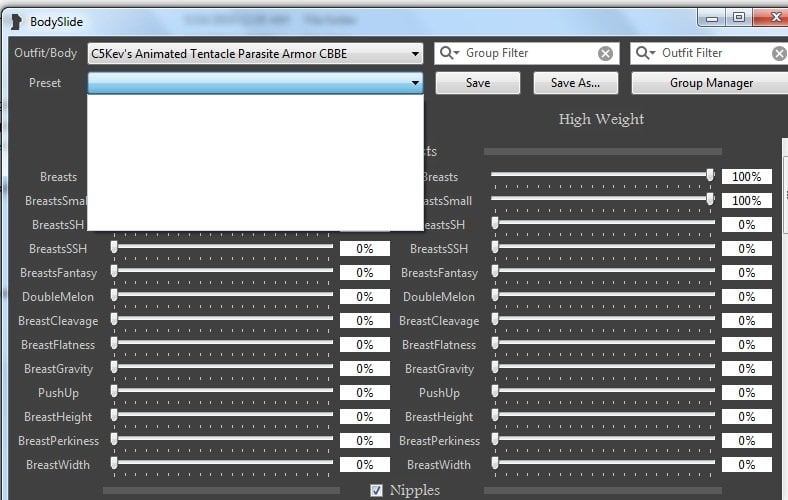Adjust the high weight PushUp slider
Image resolution: width=788 pixels, height=500 pixels.
tap(603, 391)
